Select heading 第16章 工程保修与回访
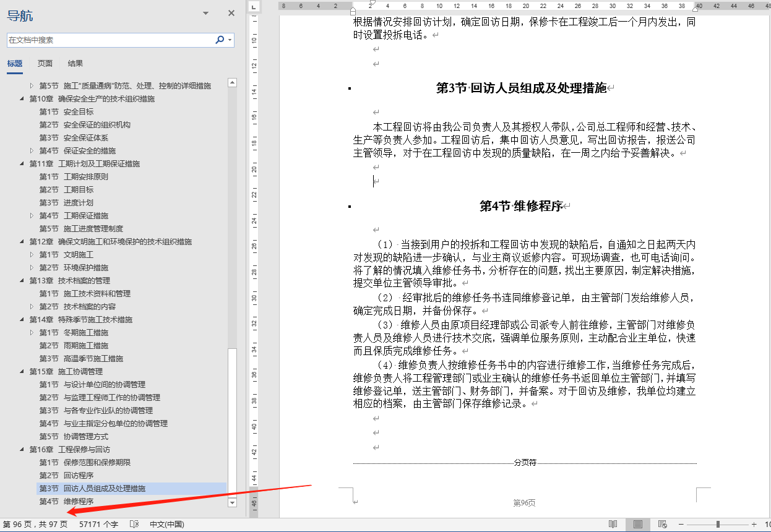Viewport: 771px width, 532px height. 68,450
